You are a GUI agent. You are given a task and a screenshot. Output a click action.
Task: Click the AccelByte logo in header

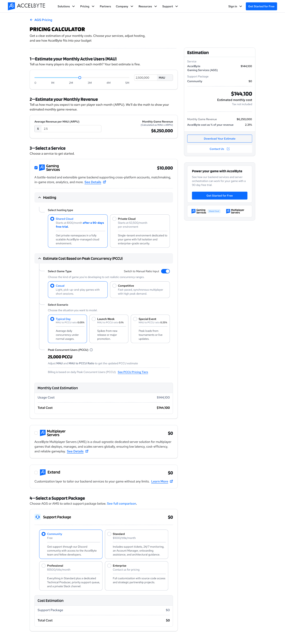coord(27,6)
